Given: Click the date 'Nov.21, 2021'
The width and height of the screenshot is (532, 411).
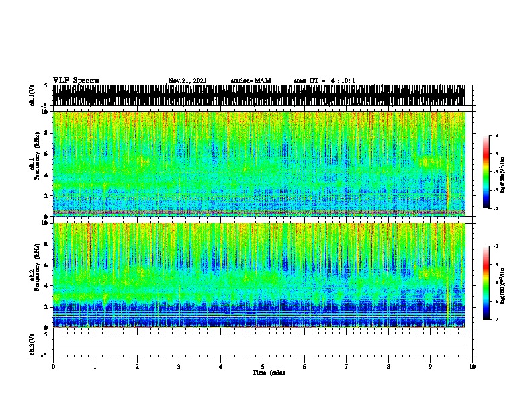Looking at the screenshot, I should pyautogui.click(x=187, y=81).
